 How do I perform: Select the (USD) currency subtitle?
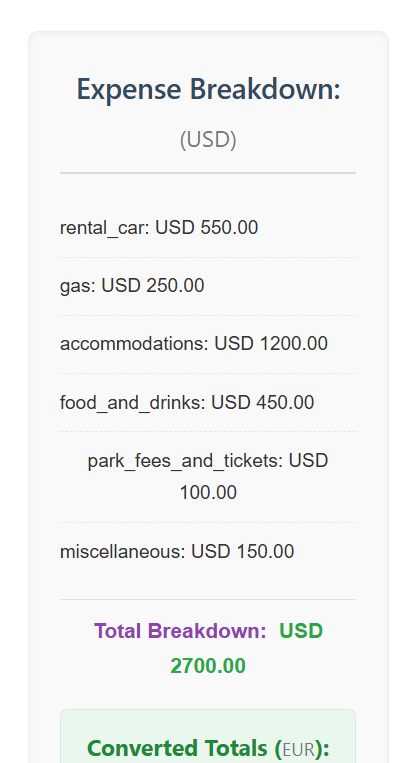point(208,140)
